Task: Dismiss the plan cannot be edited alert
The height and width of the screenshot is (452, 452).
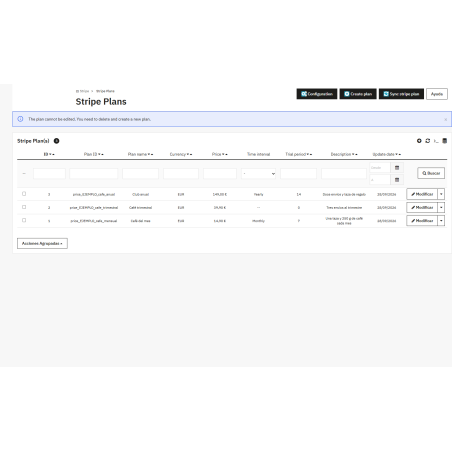Action: click(x=446, y=120)
